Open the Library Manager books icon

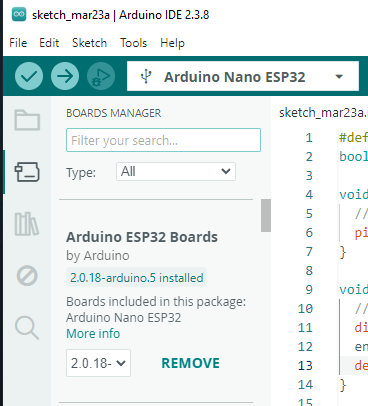click(x=27, y=224)
